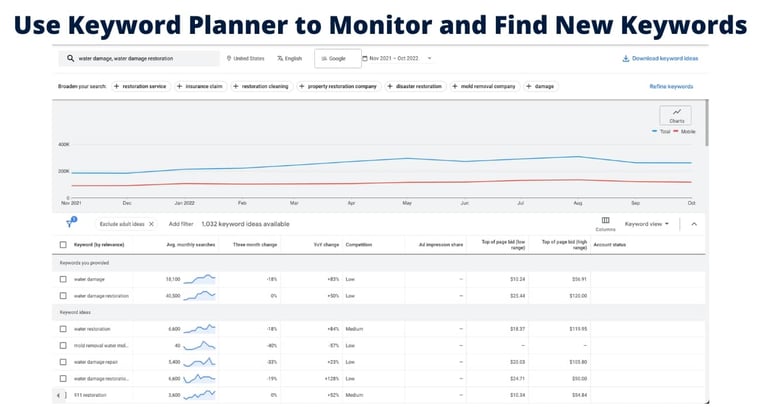
Task: Add 'disaster restoration' broaden suggestion
Action: (414, 86)
